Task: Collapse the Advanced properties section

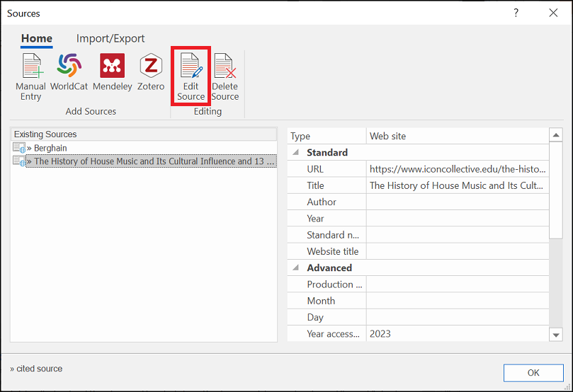Action: point(296,268)
